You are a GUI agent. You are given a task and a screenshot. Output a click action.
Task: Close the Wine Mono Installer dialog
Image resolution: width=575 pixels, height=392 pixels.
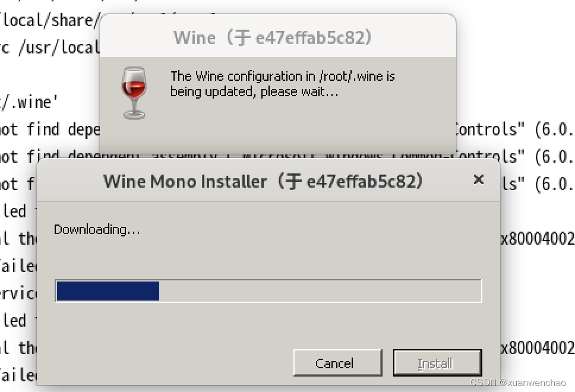(x=479, y=180)
